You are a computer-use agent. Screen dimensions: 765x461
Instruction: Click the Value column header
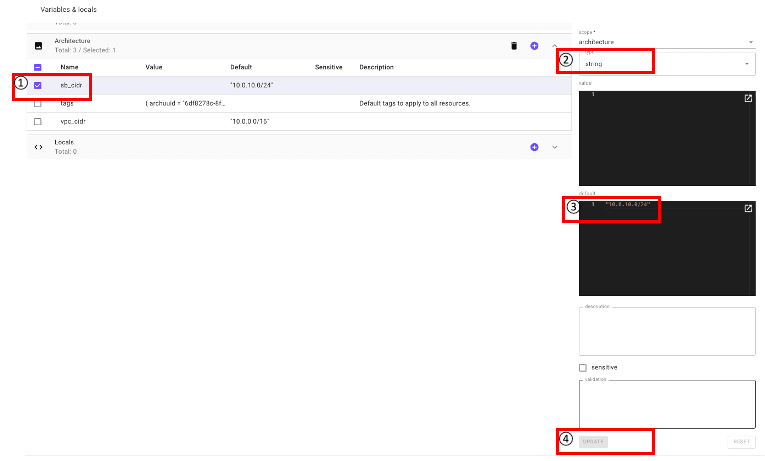[154, 67]
